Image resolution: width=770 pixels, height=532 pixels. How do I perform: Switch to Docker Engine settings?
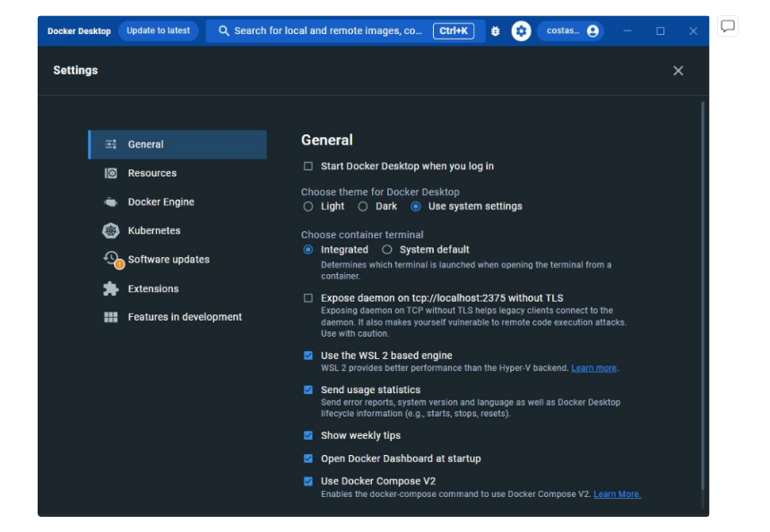point(177,202)
